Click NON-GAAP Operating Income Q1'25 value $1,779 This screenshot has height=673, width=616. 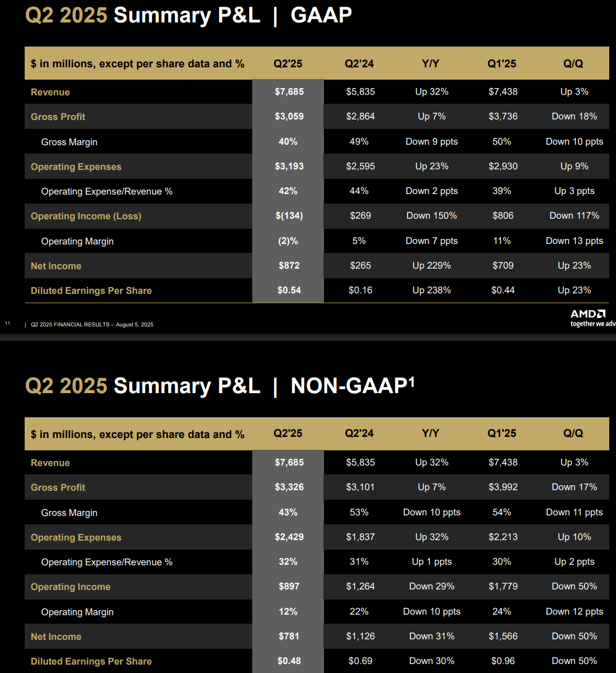coord(503,586)
